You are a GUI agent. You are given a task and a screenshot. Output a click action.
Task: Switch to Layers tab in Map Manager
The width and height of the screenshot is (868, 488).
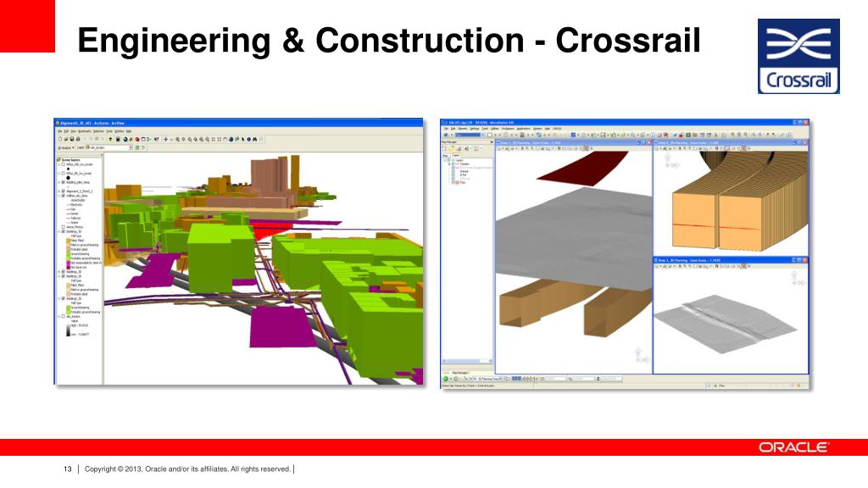coord(455,156)
